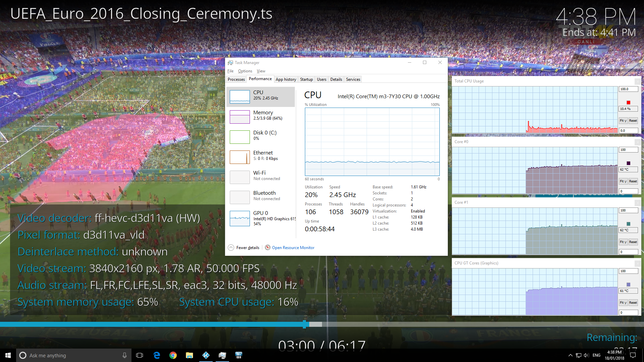The width and height of the screenshot is (644, 362).
Task: Switch to the Processes tab
Action: (236, 79)
